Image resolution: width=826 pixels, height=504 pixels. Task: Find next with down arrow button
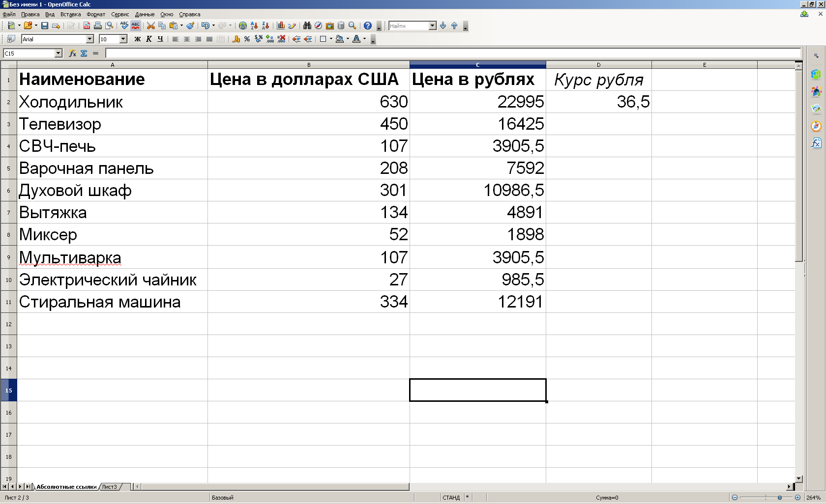443,26
